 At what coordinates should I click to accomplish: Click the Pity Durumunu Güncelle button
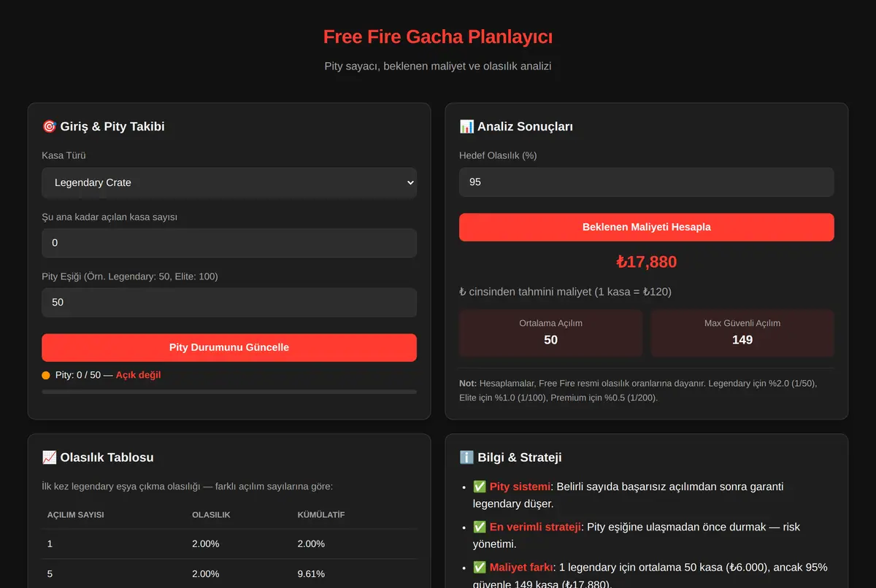229,347
